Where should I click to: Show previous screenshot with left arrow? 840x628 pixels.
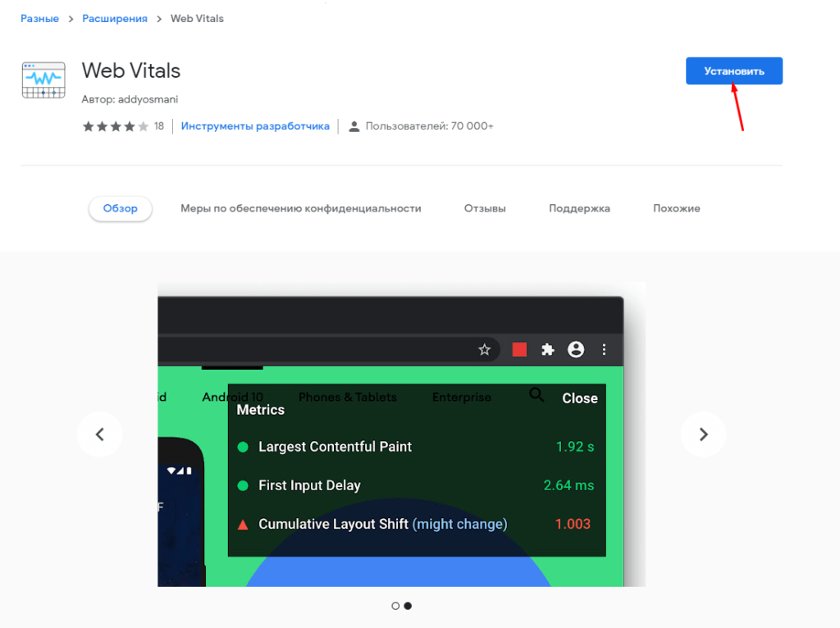click(x=99, y=435)
